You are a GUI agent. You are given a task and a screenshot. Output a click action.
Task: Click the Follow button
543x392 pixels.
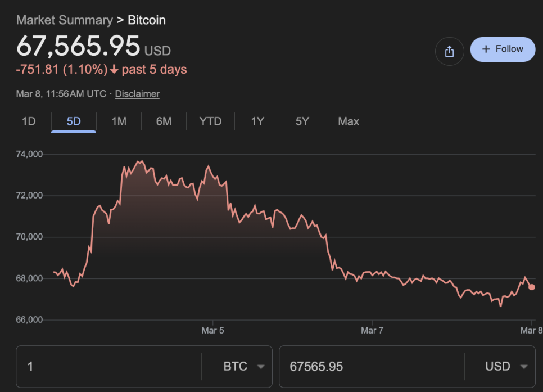[503, 49]
